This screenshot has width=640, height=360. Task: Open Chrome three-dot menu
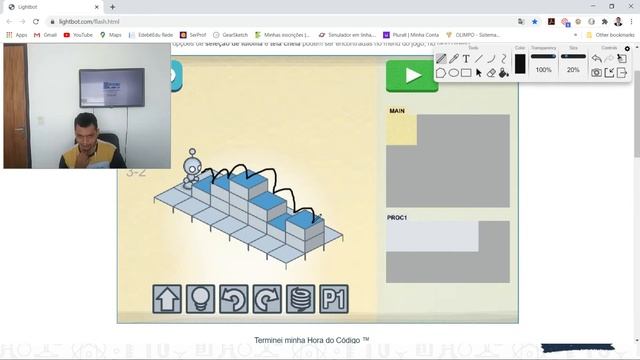pyautogui.click(x=631, y=22)
